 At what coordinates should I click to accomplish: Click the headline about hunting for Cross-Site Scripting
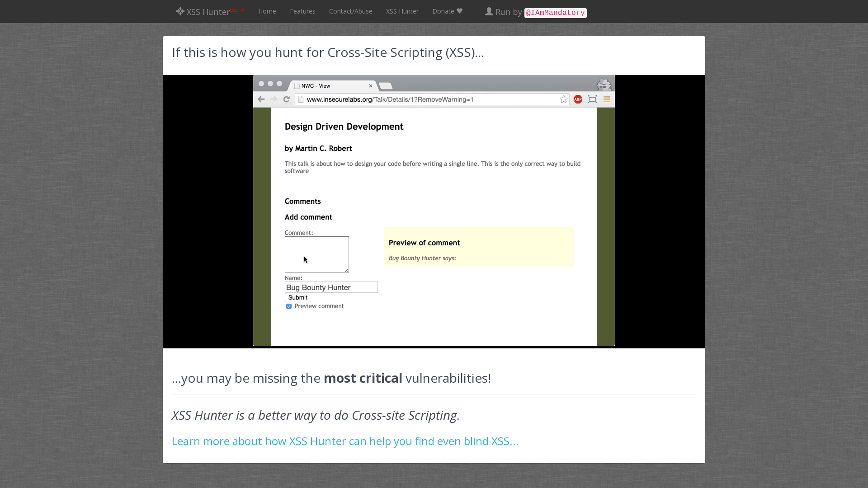(328, 52)
